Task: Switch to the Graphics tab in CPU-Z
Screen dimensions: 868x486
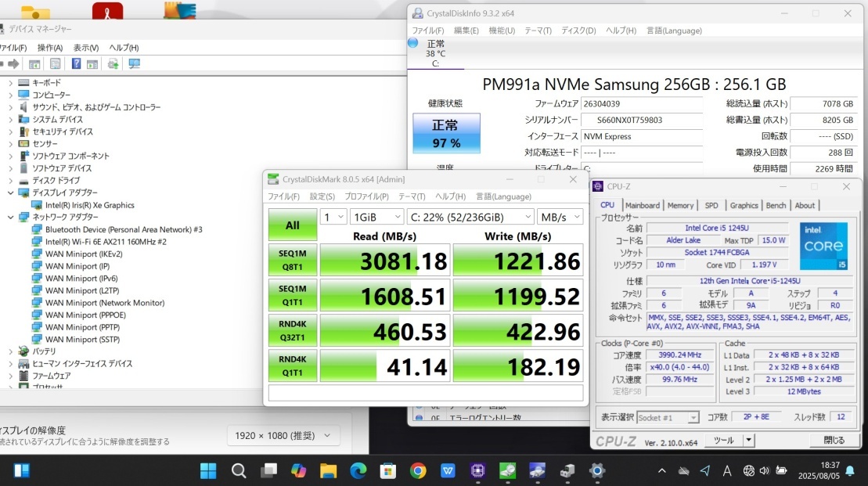Action: coord(744,205)
